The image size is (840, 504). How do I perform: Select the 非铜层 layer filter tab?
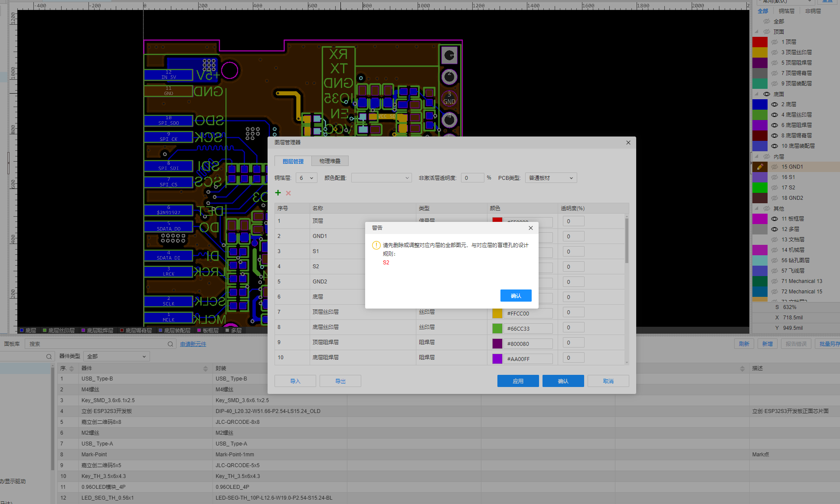coord(813,11)
